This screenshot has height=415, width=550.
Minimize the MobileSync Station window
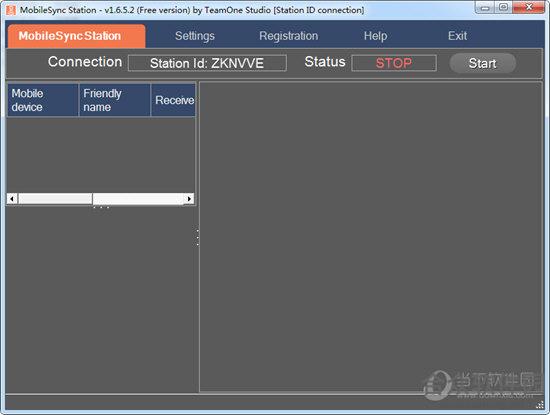click(x=485, y=8)
